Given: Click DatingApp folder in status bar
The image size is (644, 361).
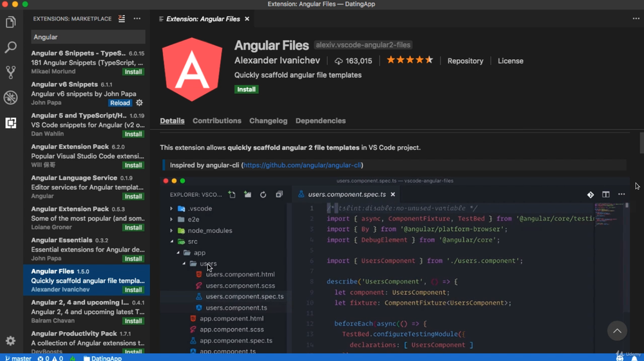Looking at the screenshot, I should pos(102,358).
